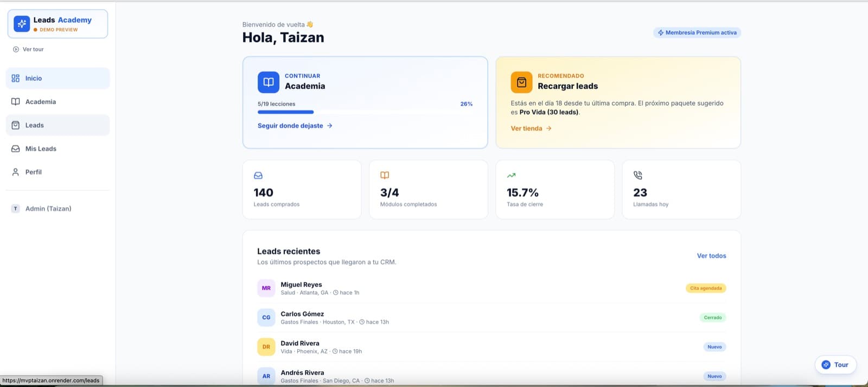Click the Leads bag icon in sidebar
Screen dimensions: 868x387
coord(16,125)
